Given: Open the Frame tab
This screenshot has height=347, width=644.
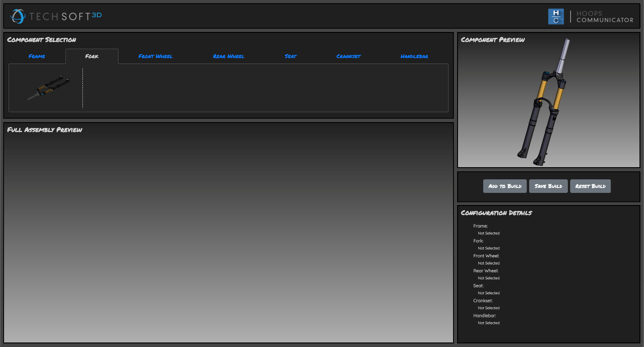Looking at the screenshot, I should (37, 56).
